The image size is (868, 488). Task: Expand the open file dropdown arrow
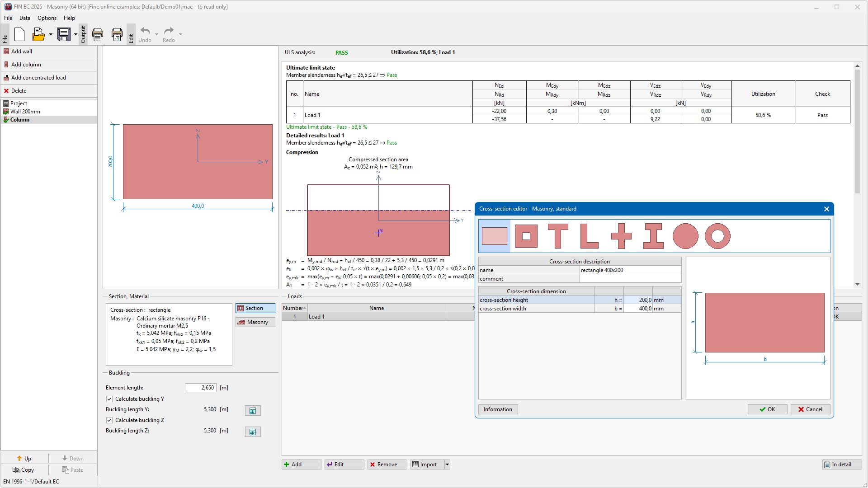click(51, 34)
